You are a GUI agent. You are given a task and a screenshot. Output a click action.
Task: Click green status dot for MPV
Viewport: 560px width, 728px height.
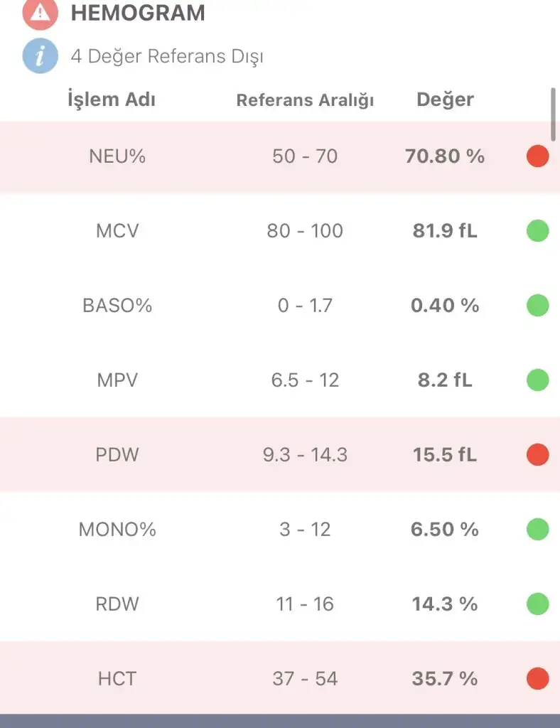[x=537, y=380]
